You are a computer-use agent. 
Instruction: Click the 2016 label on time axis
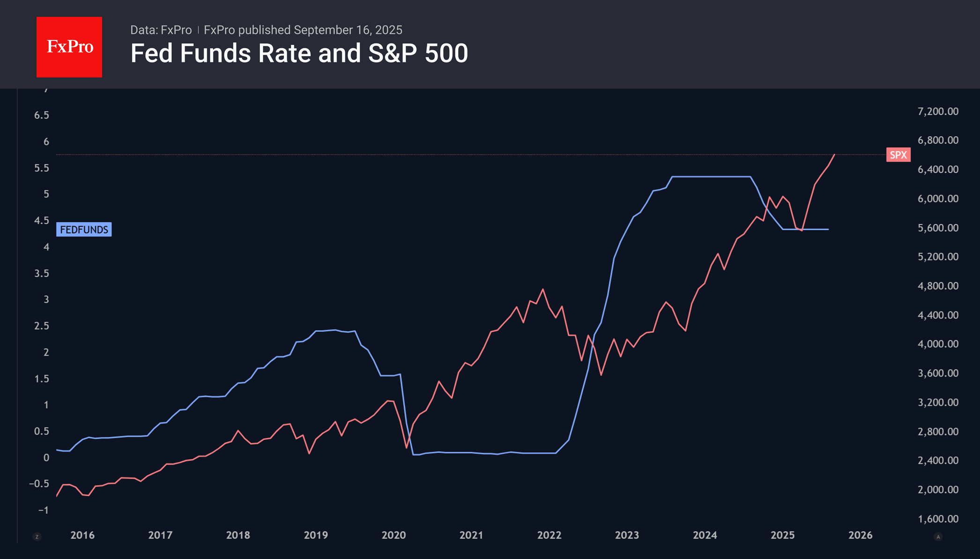(x=82, y=535)
